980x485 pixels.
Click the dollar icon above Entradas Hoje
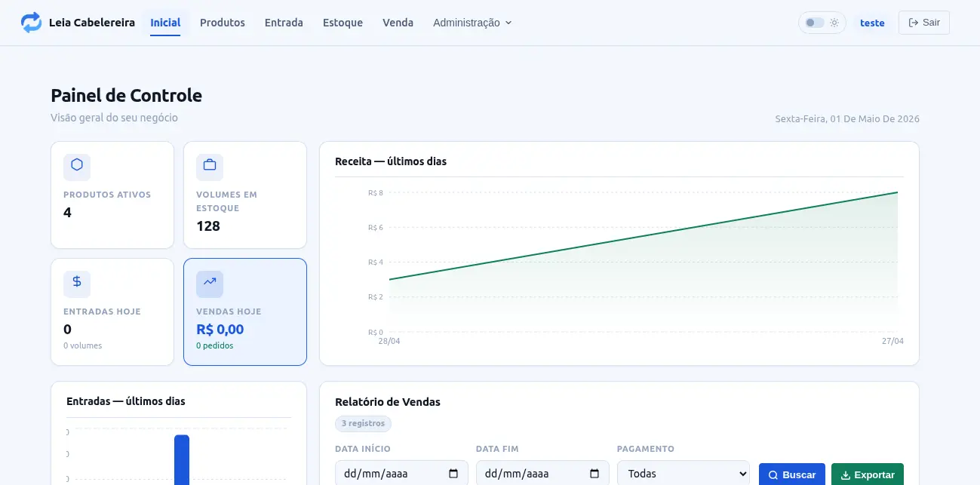(x=77, y=281)
